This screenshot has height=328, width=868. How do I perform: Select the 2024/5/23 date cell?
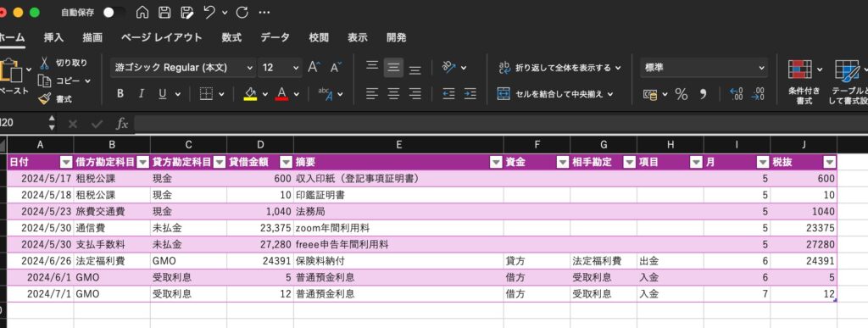41,211
